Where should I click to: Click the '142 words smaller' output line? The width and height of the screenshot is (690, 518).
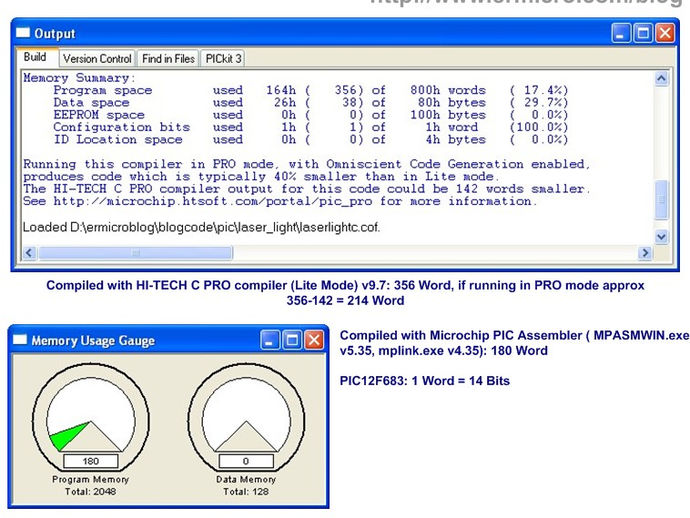tap(306, 189)
